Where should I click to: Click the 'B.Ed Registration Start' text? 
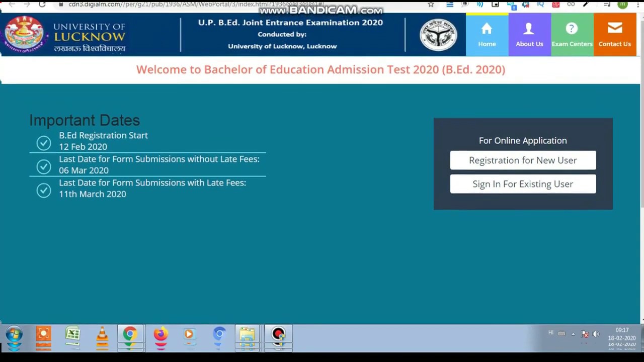point(103,135)
